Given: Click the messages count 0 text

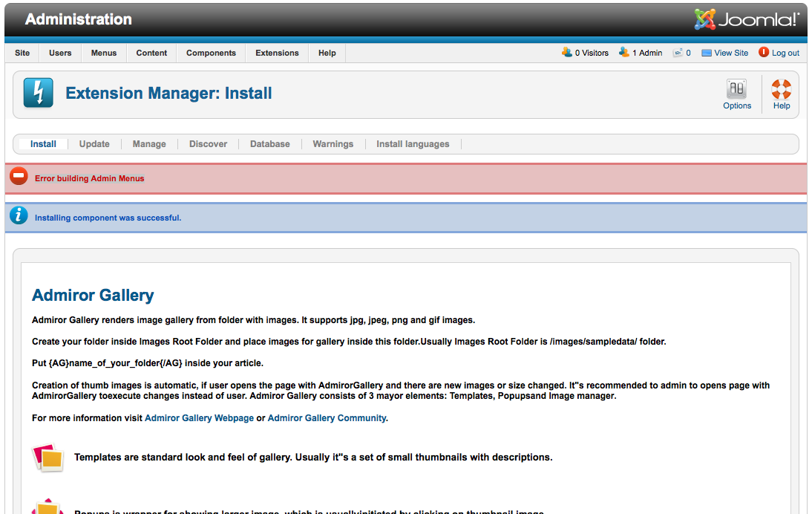Looking at the screenshot, I should point(688,53).
